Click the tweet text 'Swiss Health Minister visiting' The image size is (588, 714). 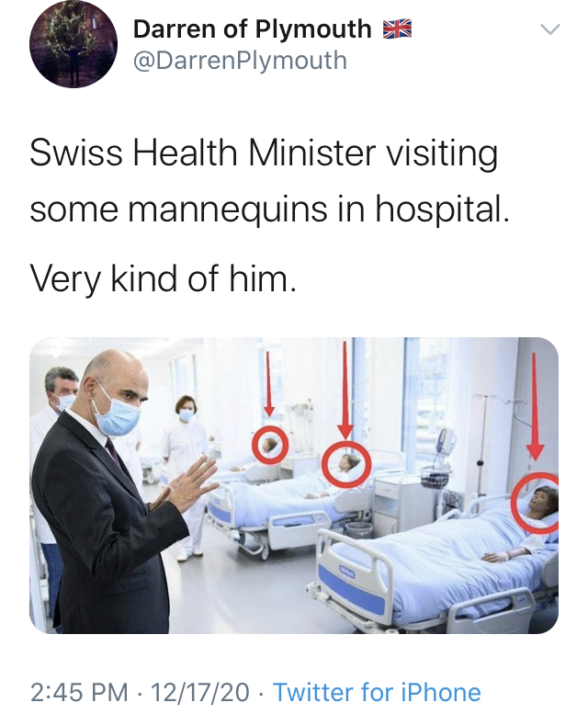pos(264,153)
